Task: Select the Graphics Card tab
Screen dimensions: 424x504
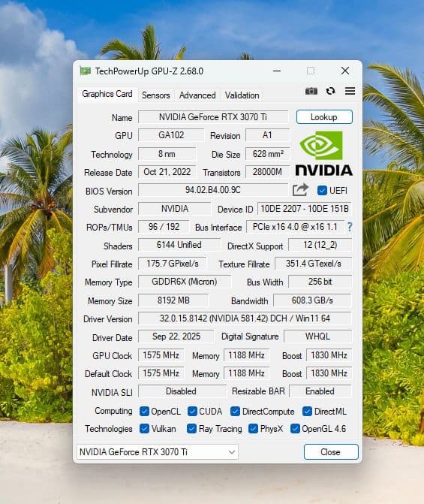Action: (x=107, y=94)
